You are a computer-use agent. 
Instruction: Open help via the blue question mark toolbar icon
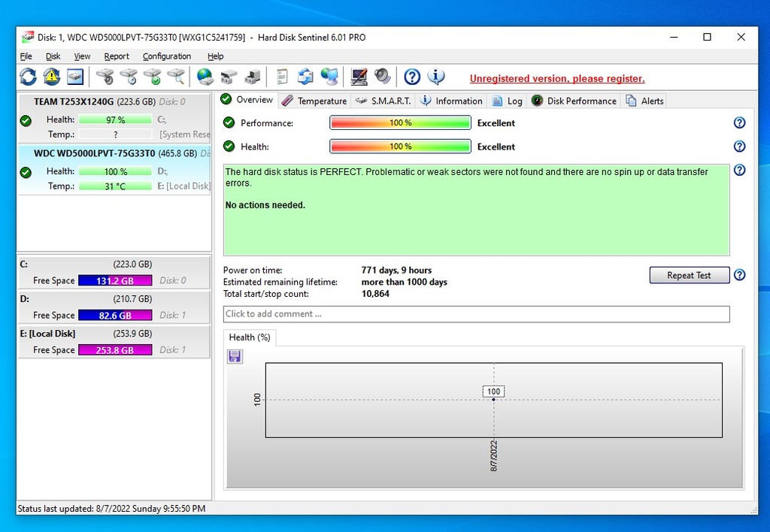point(411,77)
